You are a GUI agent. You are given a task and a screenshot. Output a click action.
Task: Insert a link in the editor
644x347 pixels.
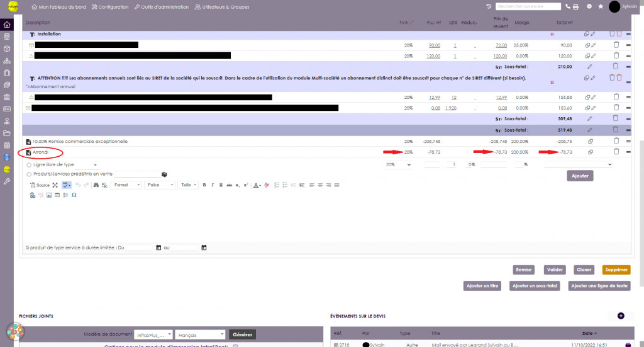[x=33, y=195]
